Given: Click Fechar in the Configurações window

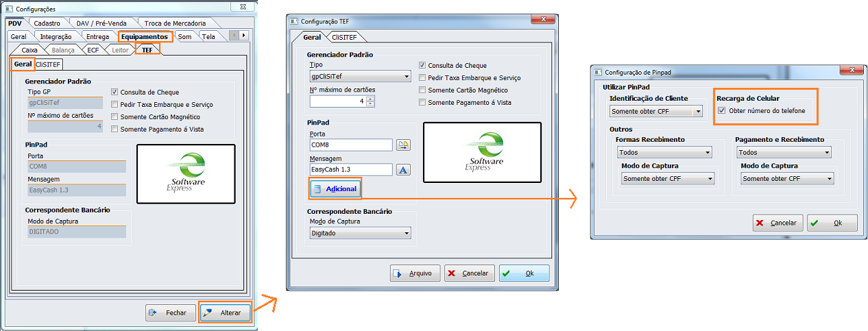Looking at the screenshot, I should [x=171, y=312].
